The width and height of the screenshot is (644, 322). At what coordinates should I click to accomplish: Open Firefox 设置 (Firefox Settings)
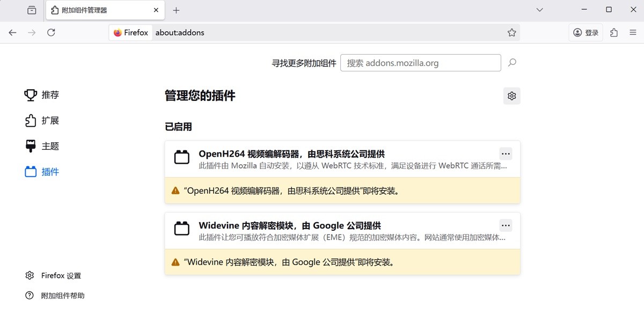click(x=61, y=275)
